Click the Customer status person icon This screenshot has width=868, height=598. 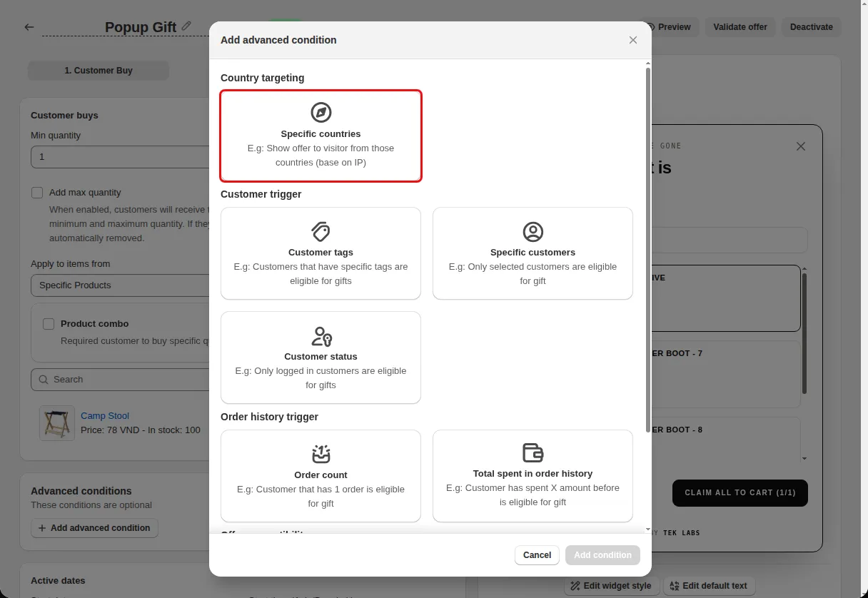[x=321, y=336]
